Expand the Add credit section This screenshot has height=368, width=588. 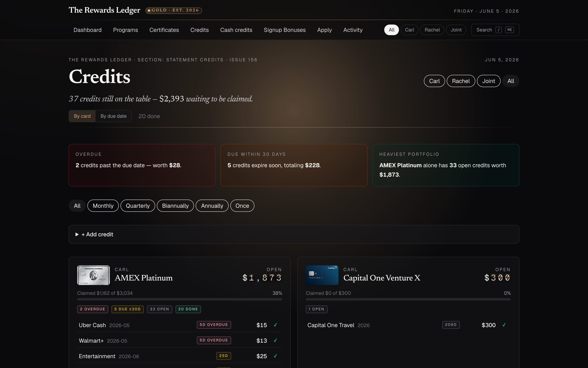coord(294,234)
